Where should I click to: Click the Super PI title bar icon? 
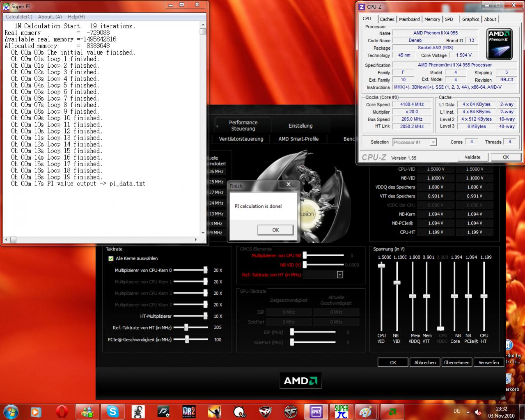coord(7,7)
